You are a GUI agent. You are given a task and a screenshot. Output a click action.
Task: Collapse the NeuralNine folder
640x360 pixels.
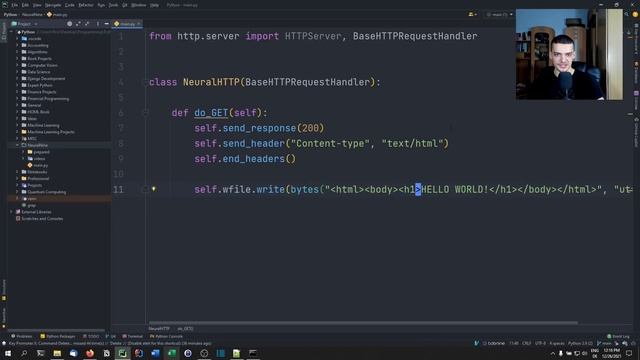click(x=17, y=145)
